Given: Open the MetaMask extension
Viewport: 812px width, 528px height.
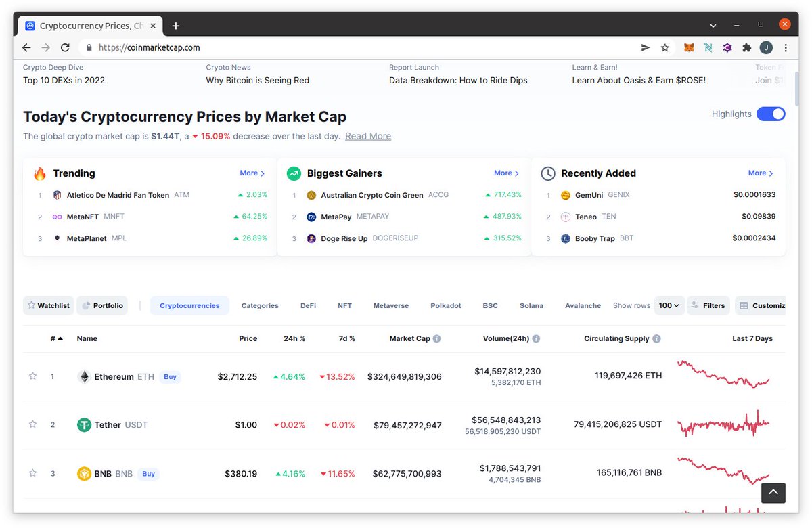Looking at the screenshot, I should [x=689, y=47].
